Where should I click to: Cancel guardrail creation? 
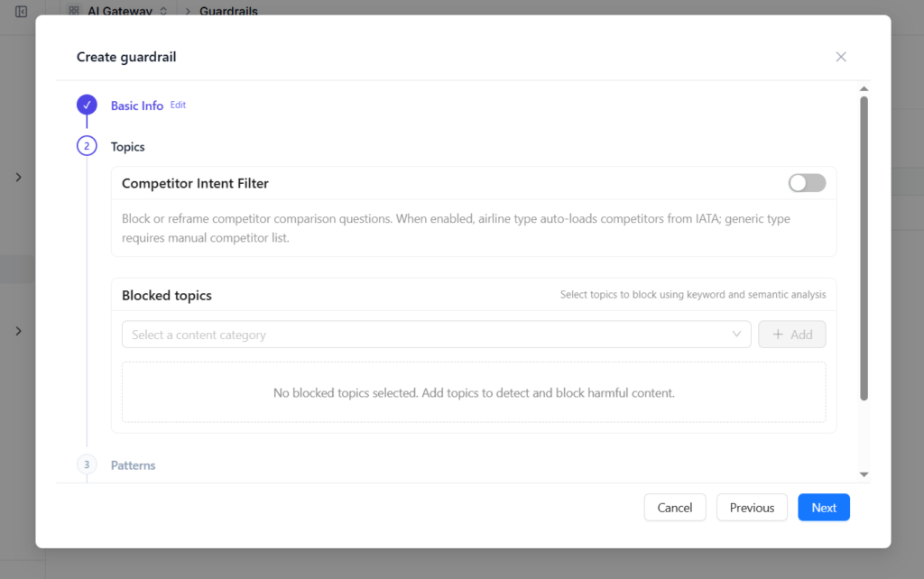[x=675, y=507]
